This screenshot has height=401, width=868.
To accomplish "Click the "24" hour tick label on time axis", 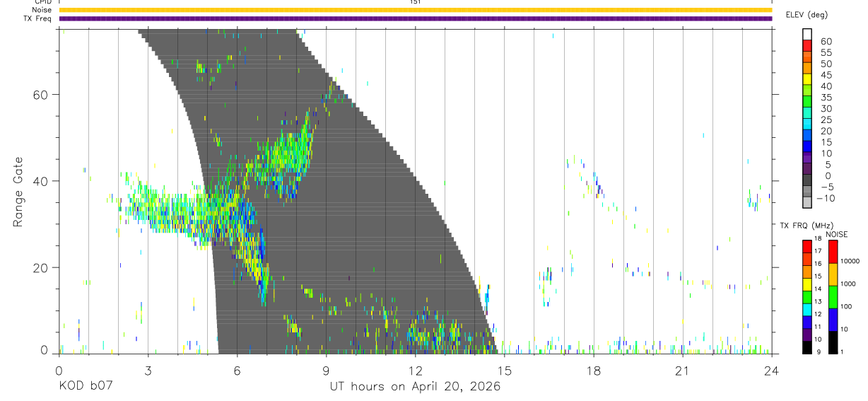I will tap(771, 370).
